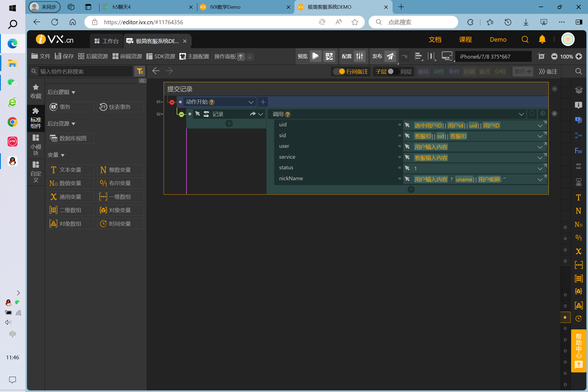Click the Fx function icon in right sidebar
The width and height of the screenshot is (588, 392).
coord(578,151)
